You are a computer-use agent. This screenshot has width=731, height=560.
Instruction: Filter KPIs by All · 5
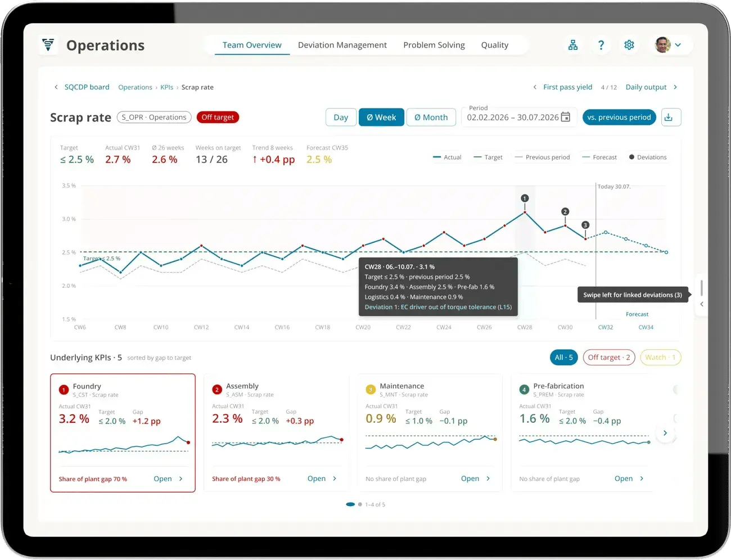(564, 357)
